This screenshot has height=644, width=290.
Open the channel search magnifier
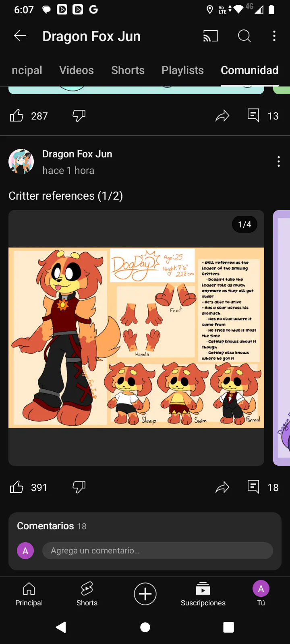(x=244, y=36)
